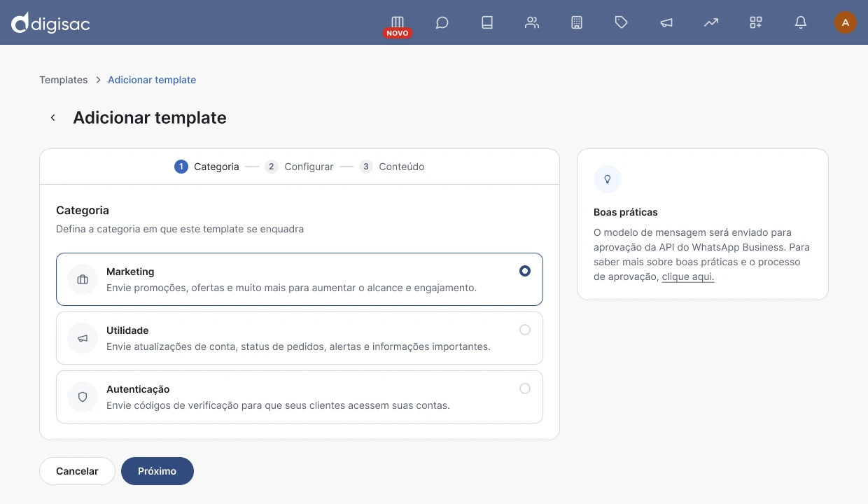Click the 'Envie códigos de verificação' description text

[x=278, y=405]
